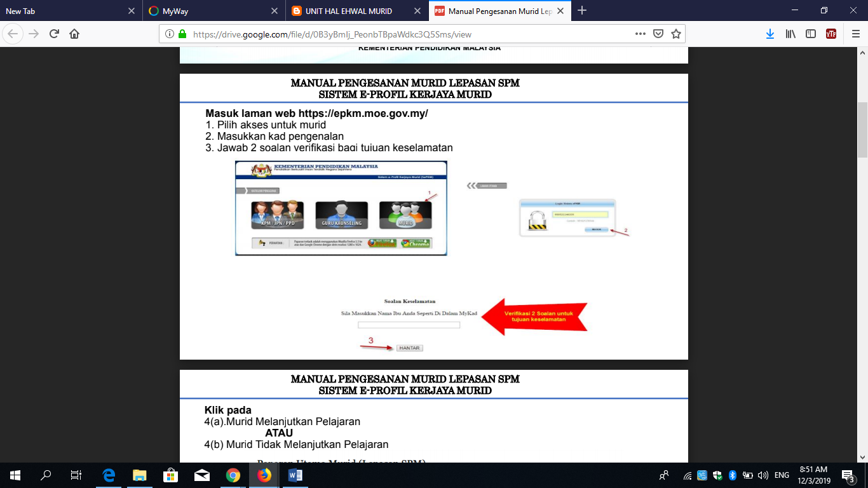This screenshot has width=868, height=488.
Task: Open the page actions three-dot menu
Action: [x=641, y=34]
